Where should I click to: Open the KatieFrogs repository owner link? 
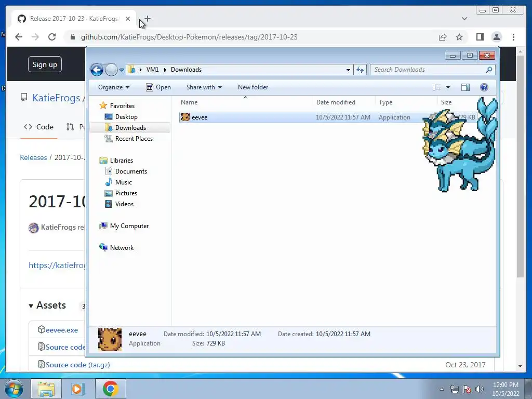coord(56,98)
